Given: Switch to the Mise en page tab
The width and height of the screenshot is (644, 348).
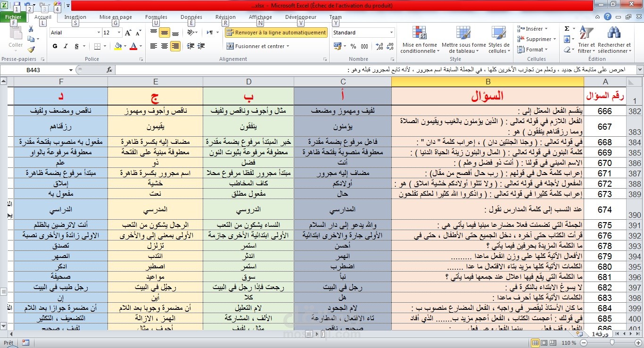Looking at the screenshot, I should pyautogui.click(x=116, y=17).
